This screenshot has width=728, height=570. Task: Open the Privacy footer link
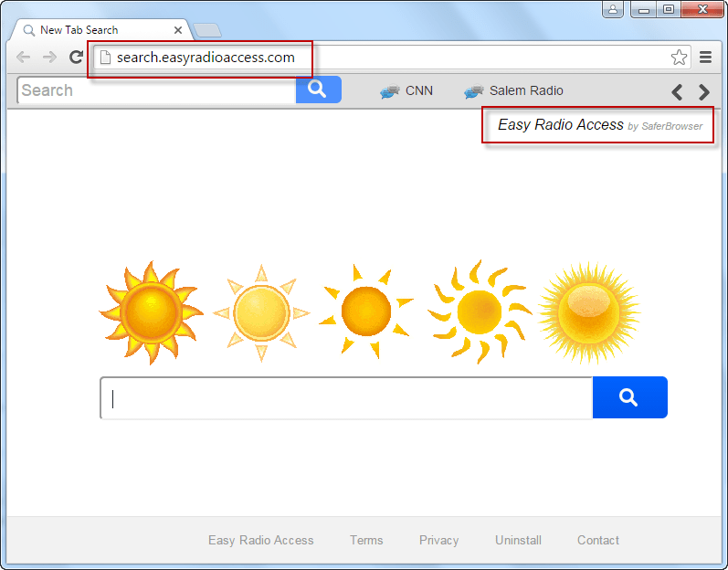[x=438, y=540]
